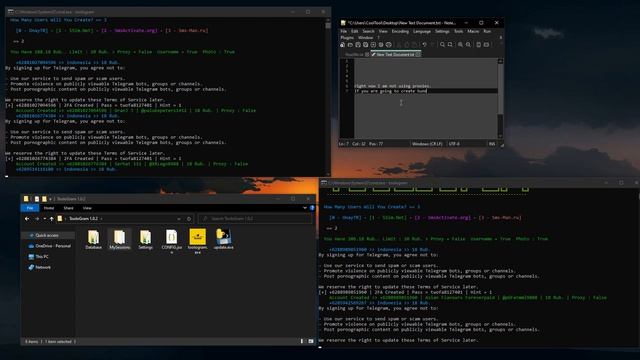Open the View ribbon tab in File Explorer
Image resolution: width=640 pixels, height=360 pixels.
(x=87, y=208)
